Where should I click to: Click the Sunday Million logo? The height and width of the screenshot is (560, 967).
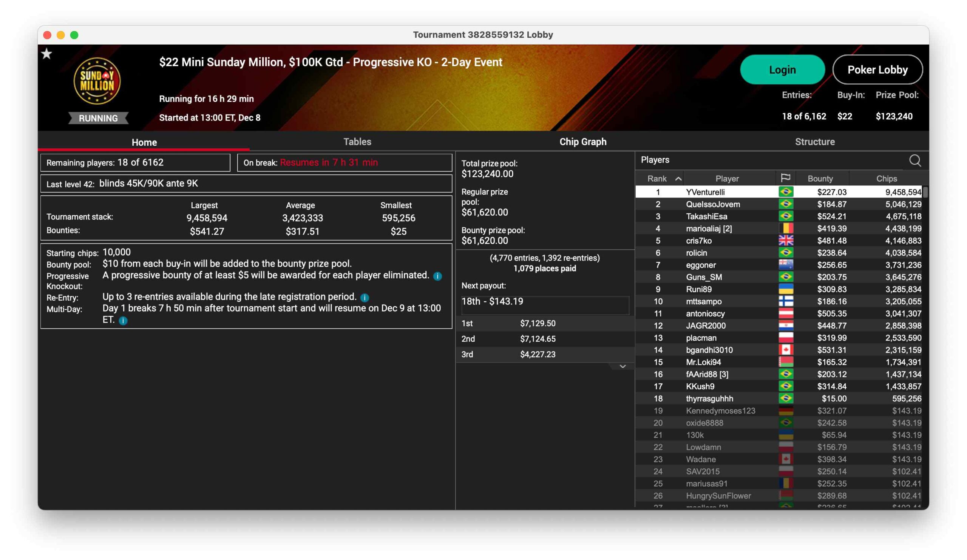pyautogui.click(x=97, y=81)
